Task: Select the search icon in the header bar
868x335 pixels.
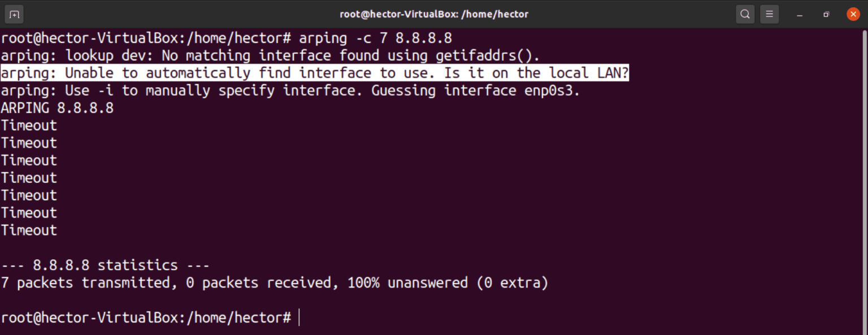Action: click(745, 14)
